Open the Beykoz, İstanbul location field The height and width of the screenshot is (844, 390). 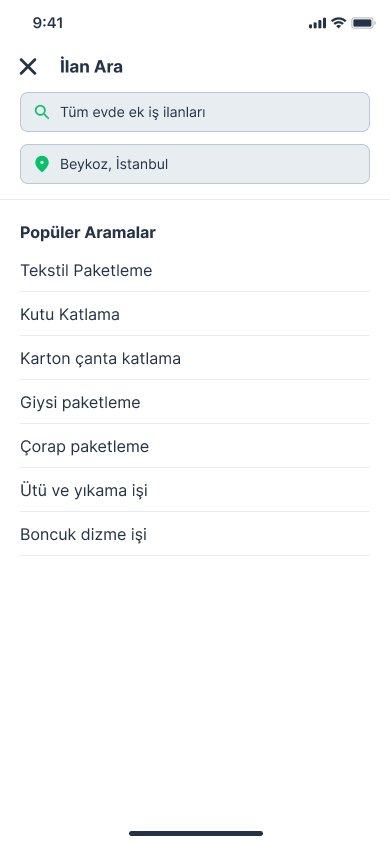pyautogui.click(x=195, y=164)
